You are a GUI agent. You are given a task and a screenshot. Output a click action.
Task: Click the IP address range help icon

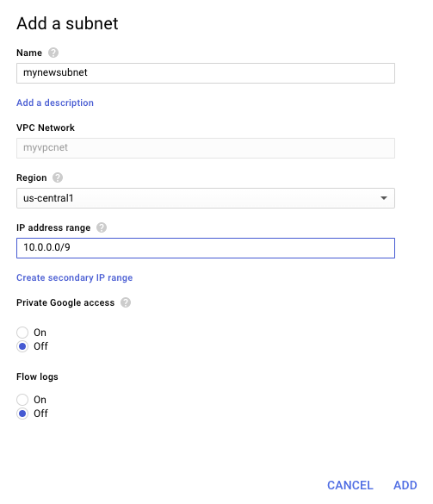[x=102, y=227]
